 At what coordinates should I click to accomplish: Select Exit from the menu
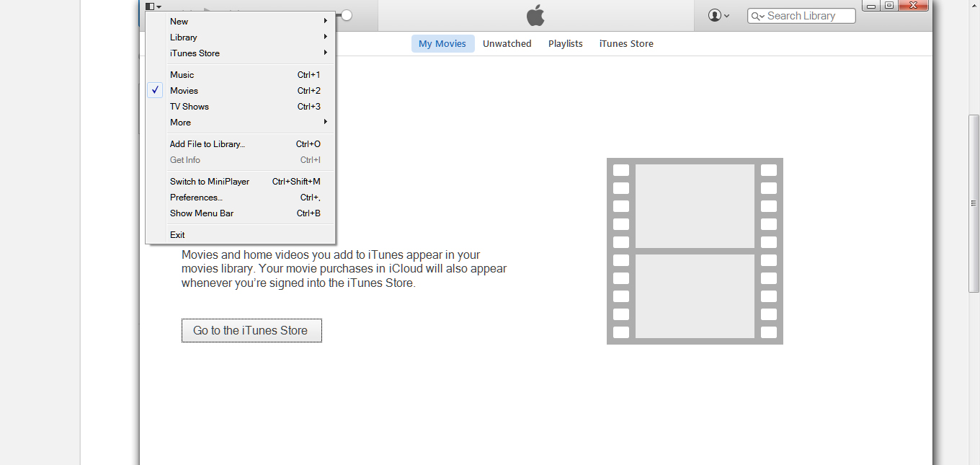coord(241,235)
